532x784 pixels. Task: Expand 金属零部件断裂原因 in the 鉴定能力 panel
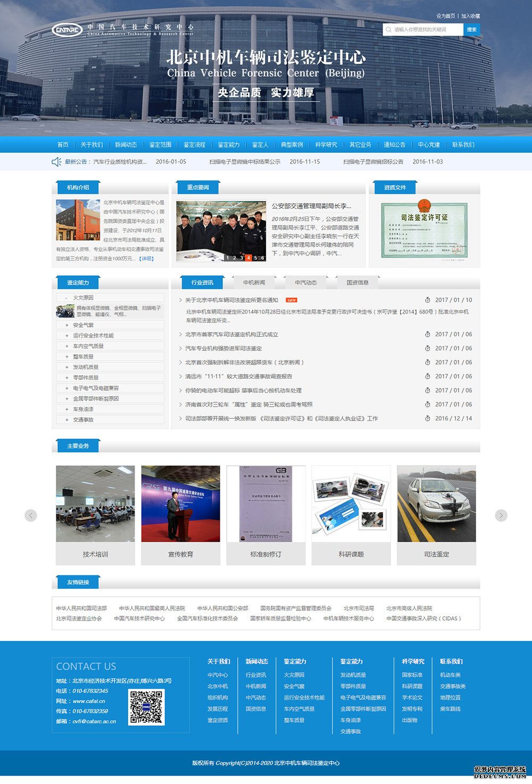tap(110, 399)
